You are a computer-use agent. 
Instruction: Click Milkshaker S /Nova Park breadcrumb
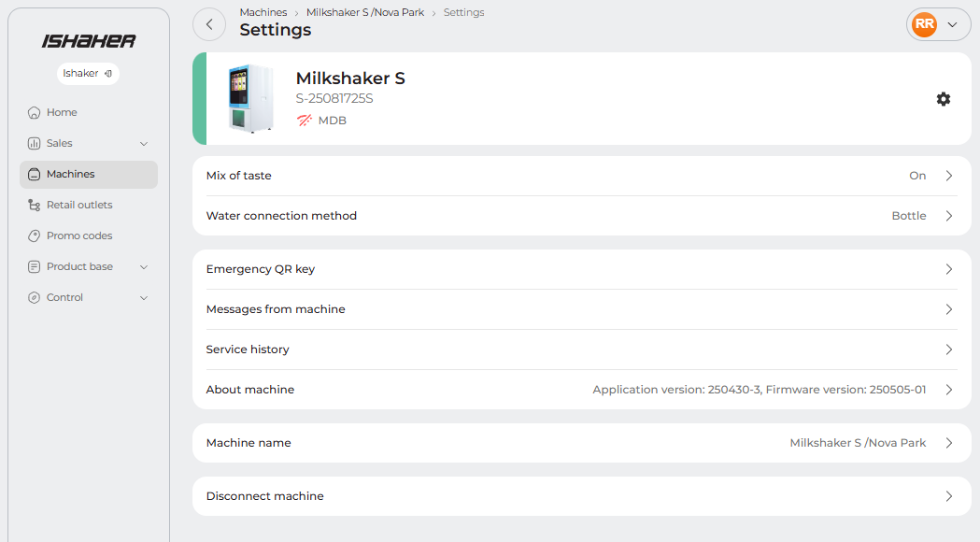[x=365, y=12]
